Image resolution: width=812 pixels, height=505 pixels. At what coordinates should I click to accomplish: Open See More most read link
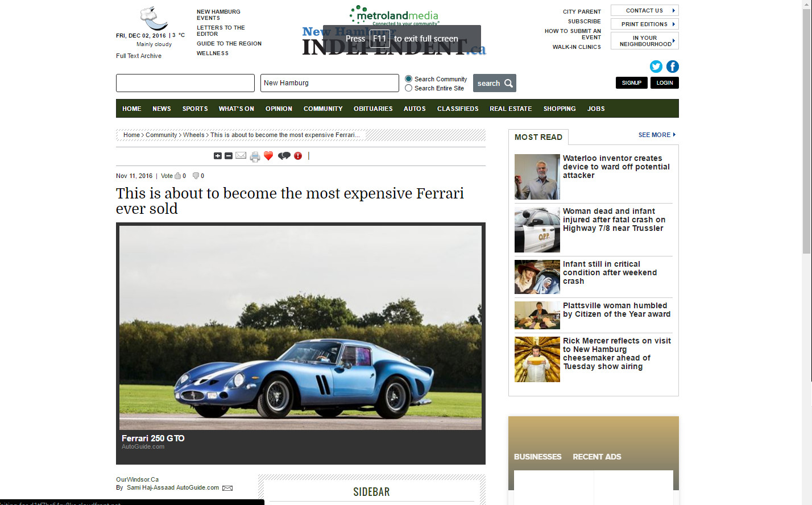[x=657, y=135]
